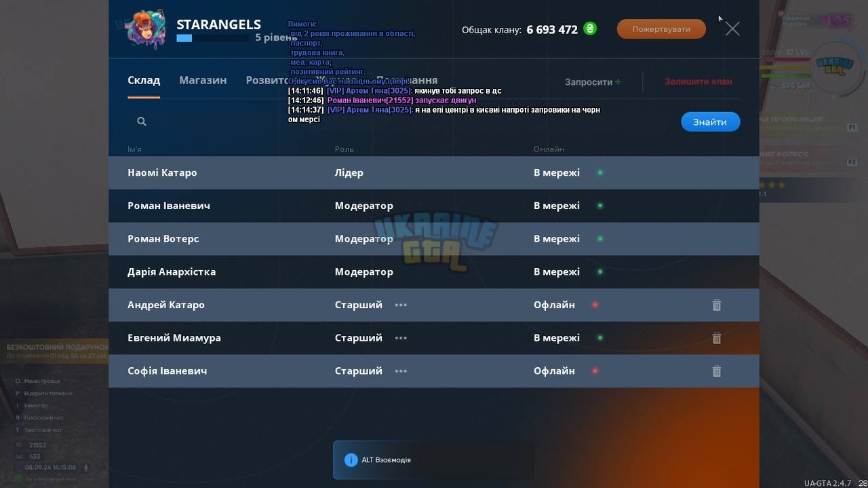868x488 pixels.
Task: Open role options for Андрей Катаро
Action: point(401,305)
